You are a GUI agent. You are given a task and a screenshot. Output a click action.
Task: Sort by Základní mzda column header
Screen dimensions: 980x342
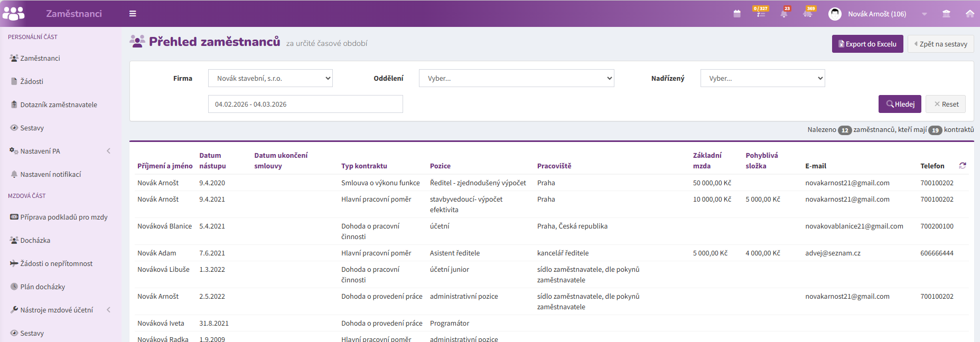[x=707, y=160]
